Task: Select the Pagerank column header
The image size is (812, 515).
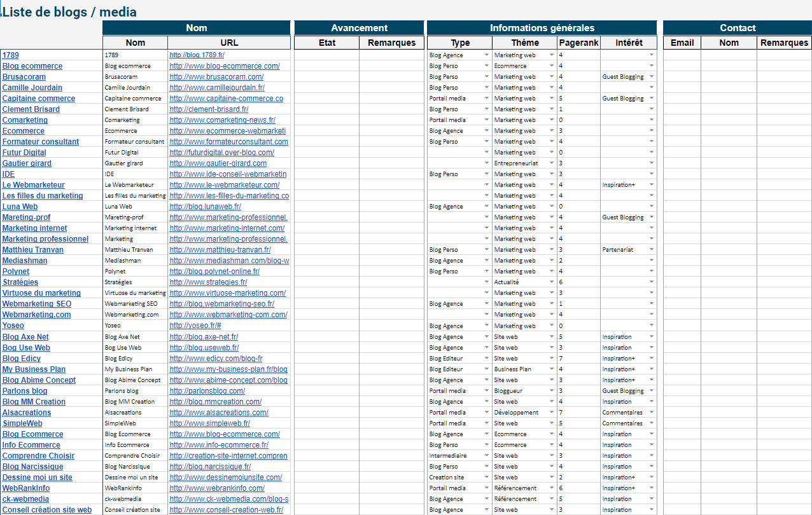Action: coord(578,43)
